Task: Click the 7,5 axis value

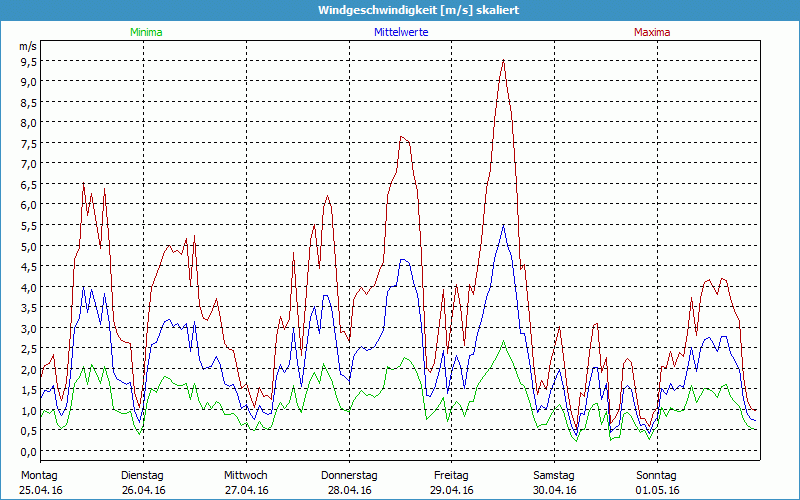Action: click(x=28, y=144)
